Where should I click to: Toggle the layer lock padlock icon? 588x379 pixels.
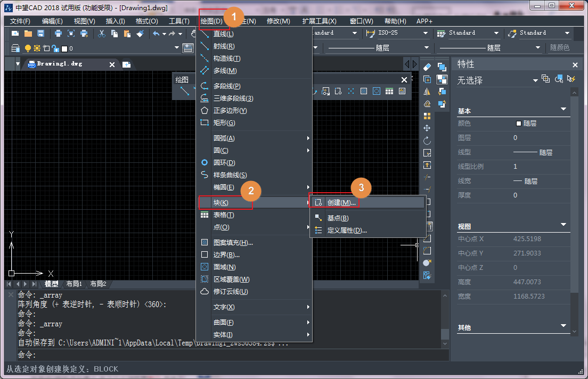click(56, 47)
